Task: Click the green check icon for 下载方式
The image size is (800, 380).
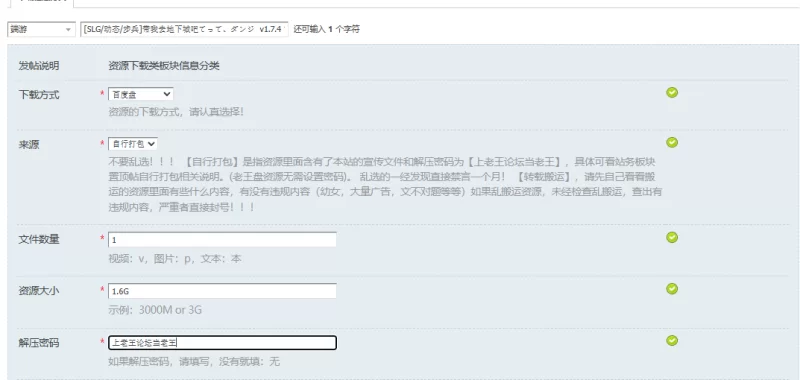Action: pyautogui.click(x=672, y=92)
